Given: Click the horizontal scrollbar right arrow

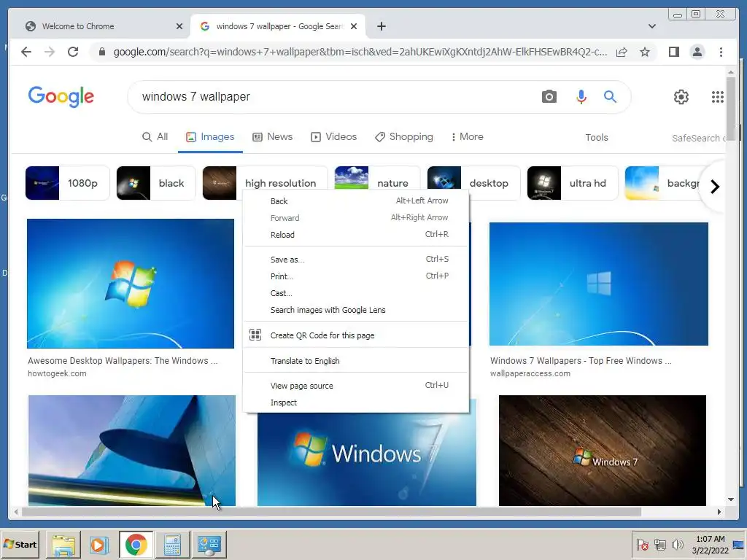Looking at the screenshot, I should pyautogui.click(x=719, y=512).
